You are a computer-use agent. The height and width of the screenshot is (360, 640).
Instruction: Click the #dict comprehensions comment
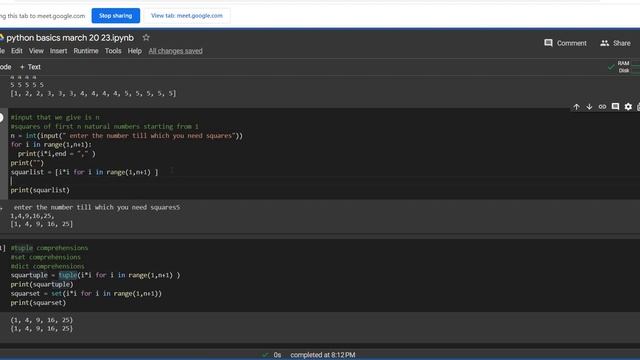[x=47, y=266]
